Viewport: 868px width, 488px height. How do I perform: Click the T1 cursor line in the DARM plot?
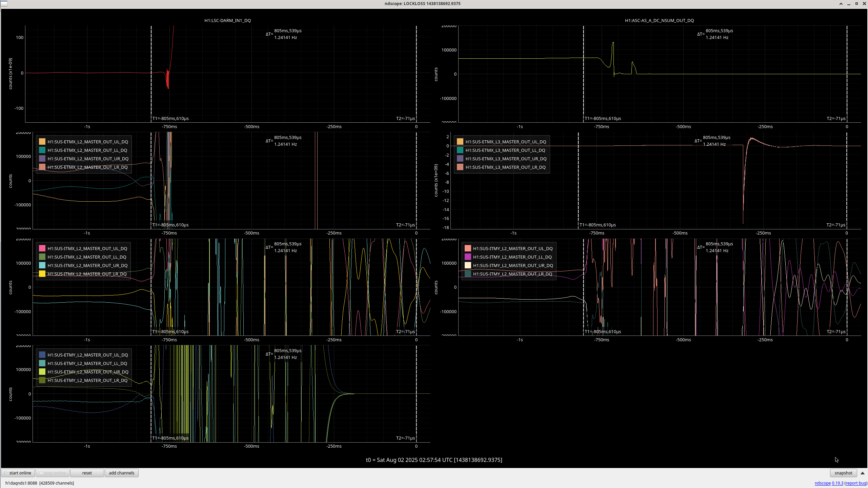point(151,75)
